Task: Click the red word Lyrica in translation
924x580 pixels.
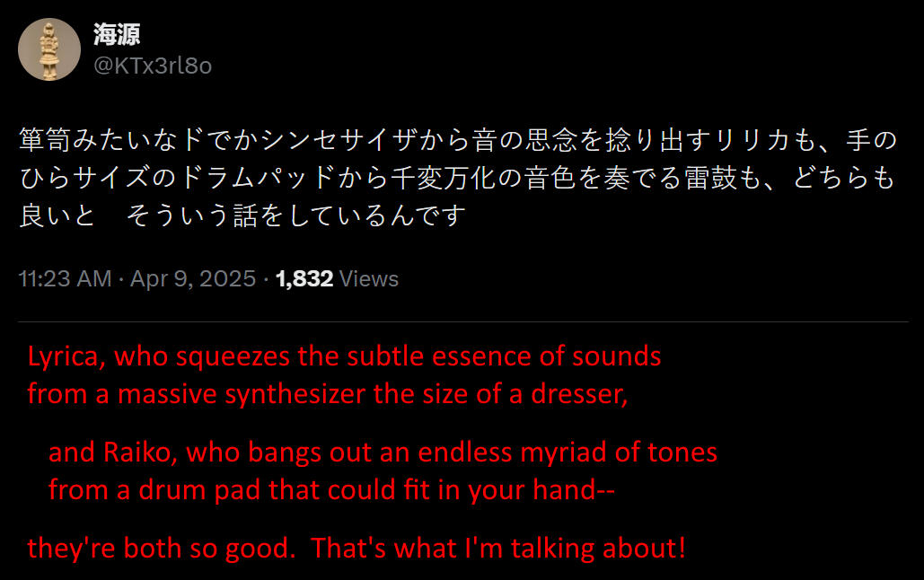Action: (66, 356)
